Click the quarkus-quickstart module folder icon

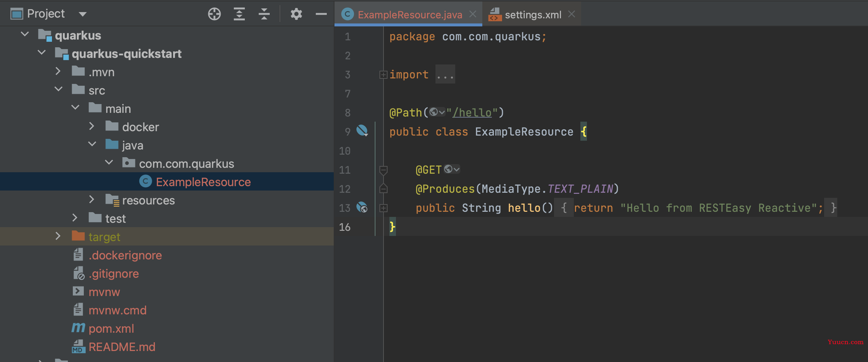(x=62, y=53)
